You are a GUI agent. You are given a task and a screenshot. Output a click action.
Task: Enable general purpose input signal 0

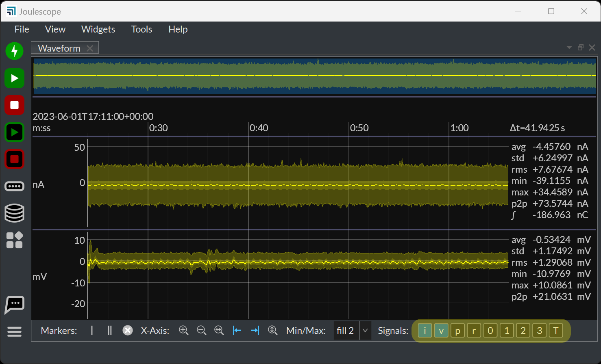click(x=490, y=331)
